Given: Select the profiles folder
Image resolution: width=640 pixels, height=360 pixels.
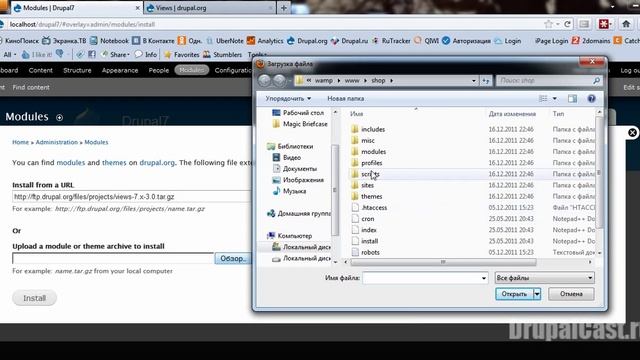Looking at the screenshot, I should [371, 163].
